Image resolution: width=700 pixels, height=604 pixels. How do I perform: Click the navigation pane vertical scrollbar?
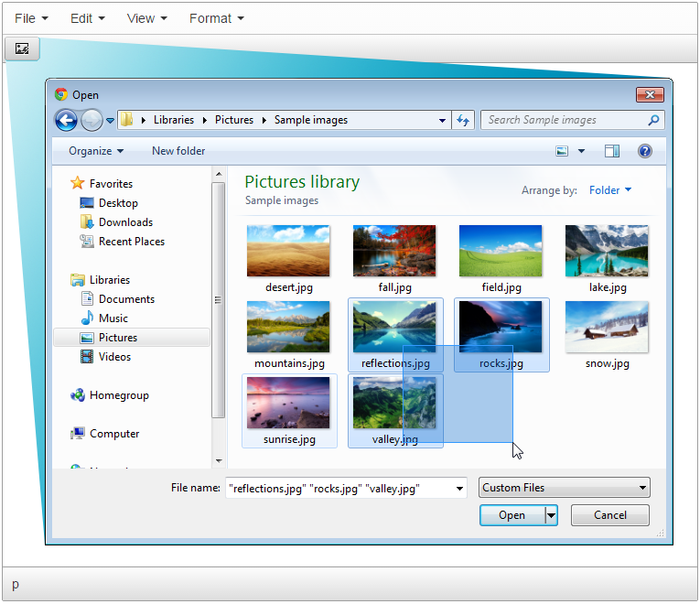click(218, 302)
